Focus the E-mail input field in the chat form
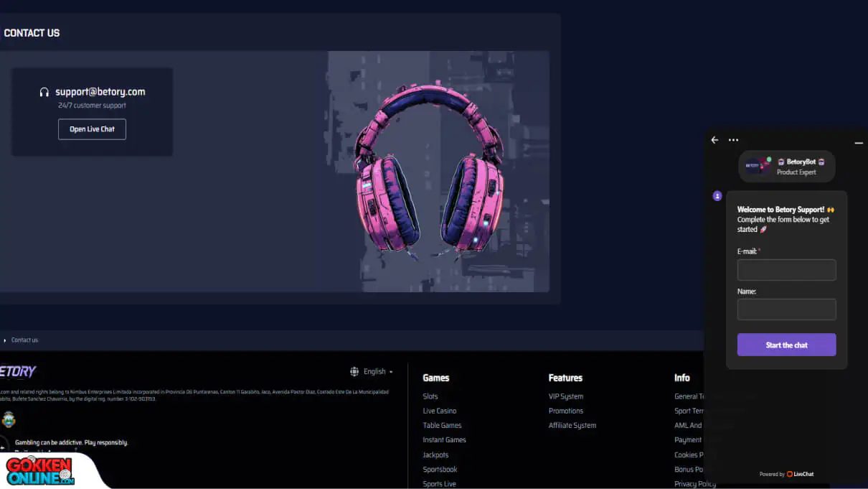 click(786, 270)
